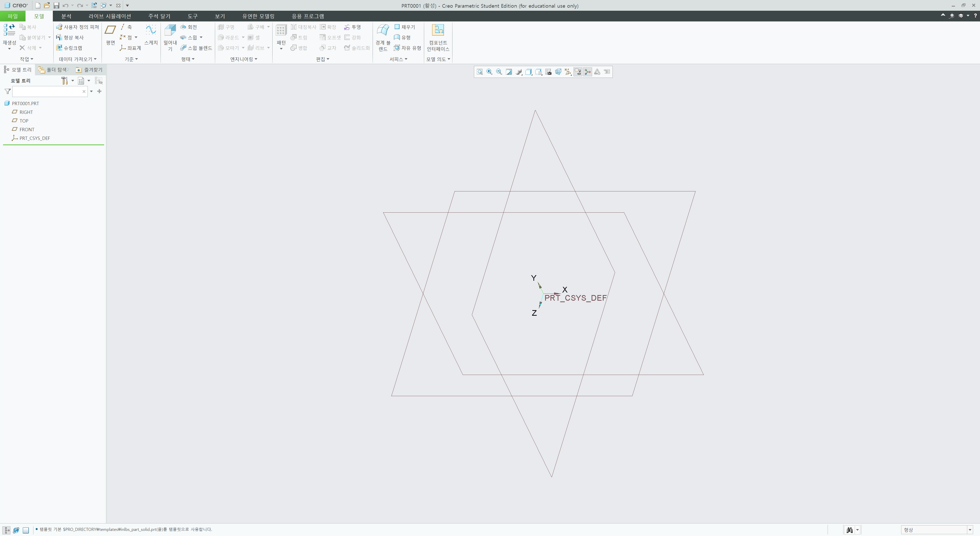
Task: Select FRONT plane in model tree
Action: pos(27,129)
